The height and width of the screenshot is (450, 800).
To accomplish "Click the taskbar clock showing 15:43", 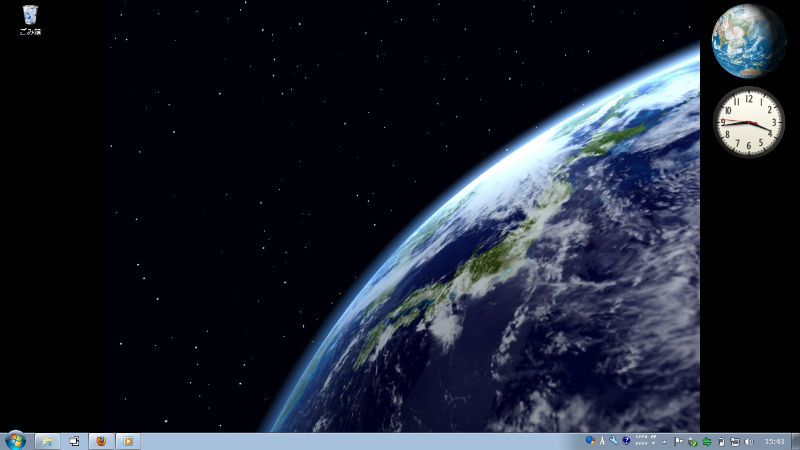I will (x=774, y=441).
